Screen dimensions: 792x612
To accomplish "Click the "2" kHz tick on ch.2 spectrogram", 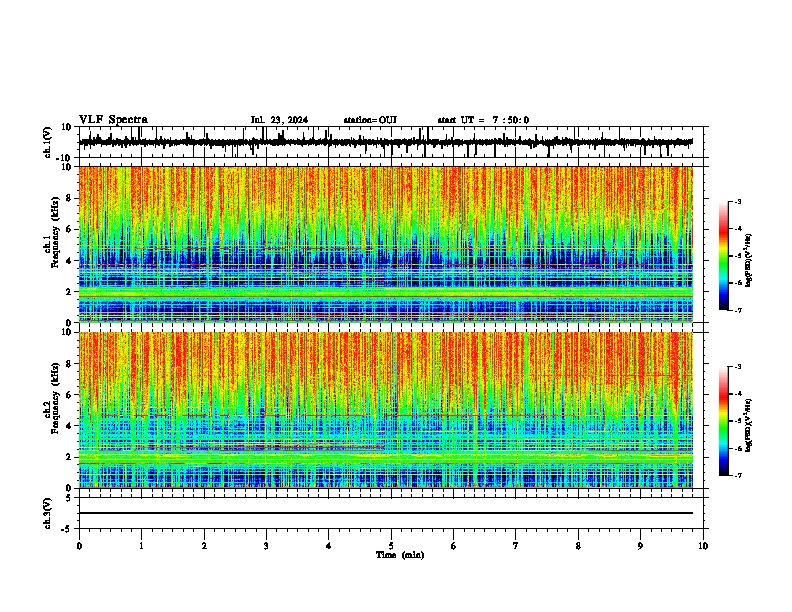I will click(70, 457).
